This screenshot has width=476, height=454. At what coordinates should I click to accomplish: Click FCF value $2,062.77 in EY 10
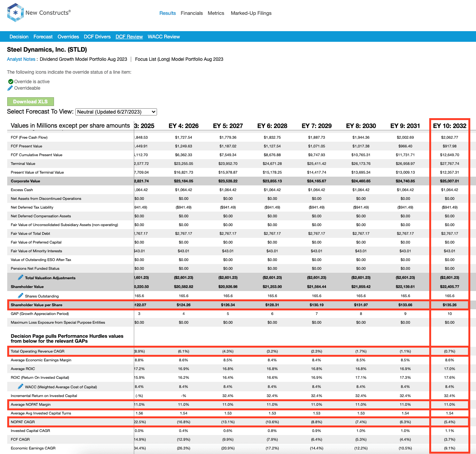[450, 138]
